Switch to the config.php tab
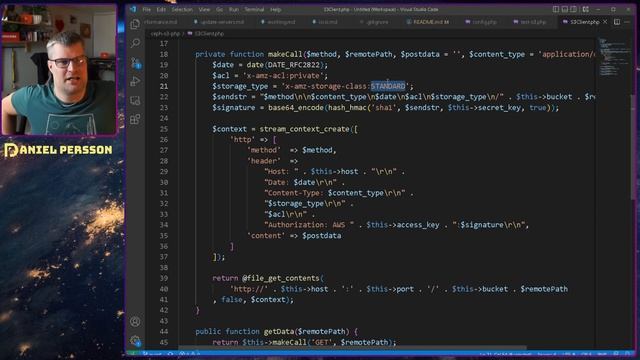 tap(481, 22)
